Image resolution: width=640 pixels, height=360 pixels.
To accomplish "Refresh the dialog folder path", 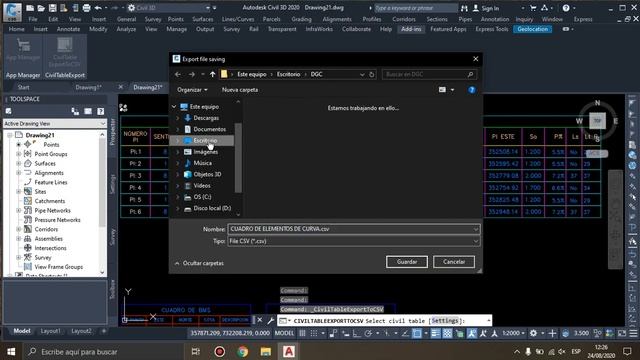I will (x=371, y=74).
